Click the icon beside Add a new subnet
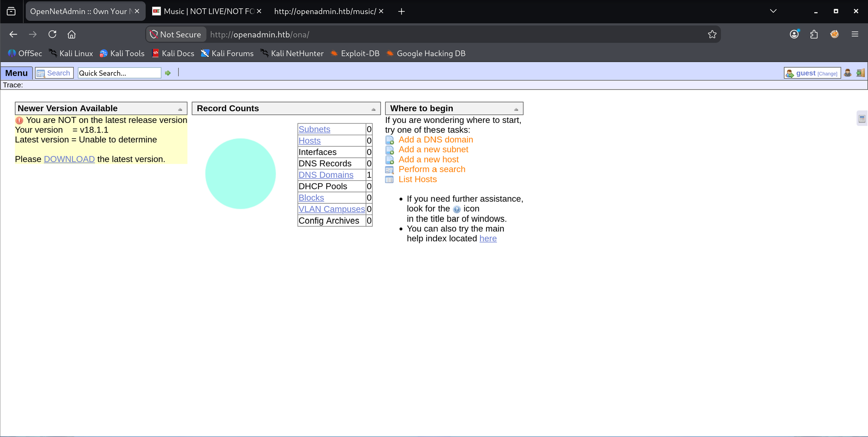Viewport: 868px width, 437px height. [x=390, y=150]
